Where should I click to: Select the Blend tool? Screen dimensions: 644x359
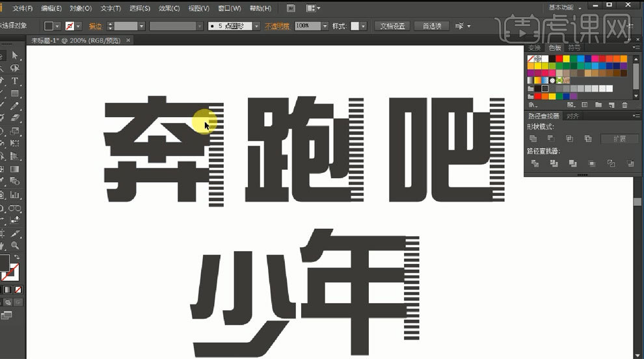pyautogui.click(x=15, y=181)
